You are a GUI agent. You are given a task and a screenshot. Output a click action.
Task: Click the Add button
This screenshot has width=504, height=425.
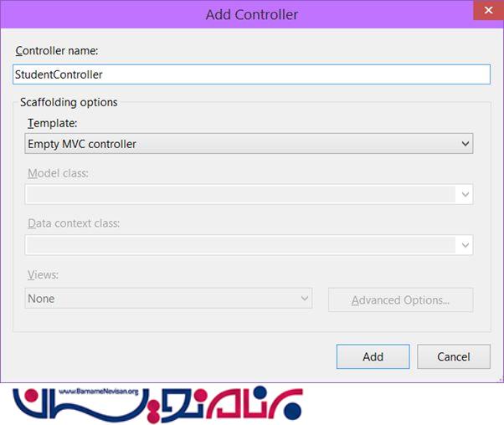[x=373, y=356]
